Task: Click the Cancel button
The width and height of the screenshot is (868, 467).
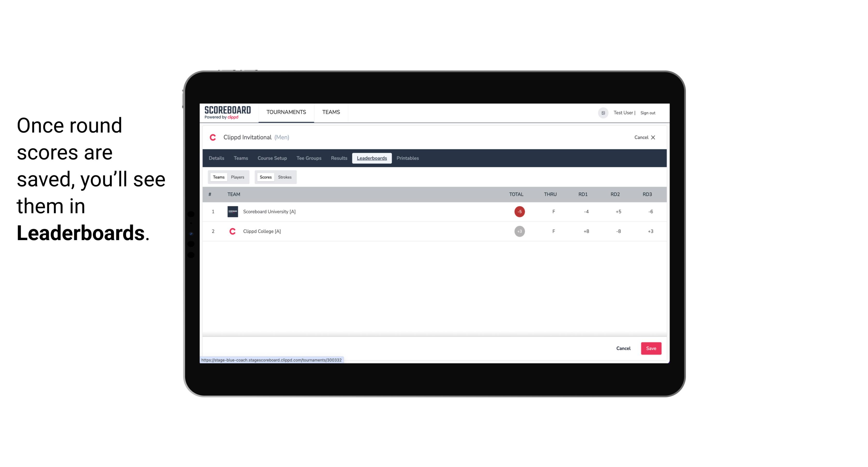Action: pyautogui.click(x=623, y=348)
